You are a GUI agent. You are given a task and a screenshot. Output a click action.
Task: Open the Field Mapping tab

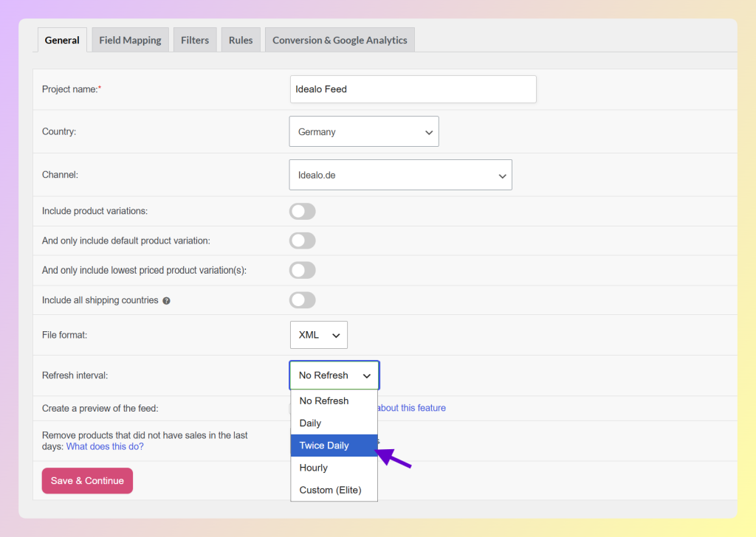[130, 40]
